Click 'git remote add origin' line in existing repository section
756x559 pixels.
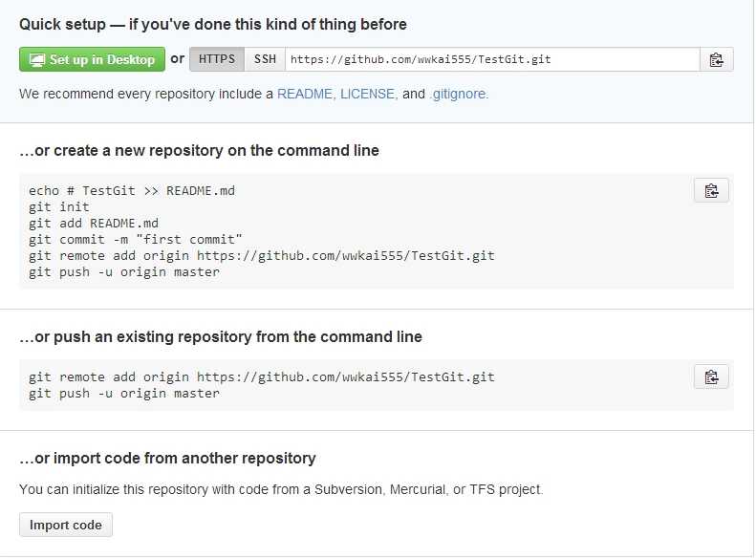coord(261,376)
